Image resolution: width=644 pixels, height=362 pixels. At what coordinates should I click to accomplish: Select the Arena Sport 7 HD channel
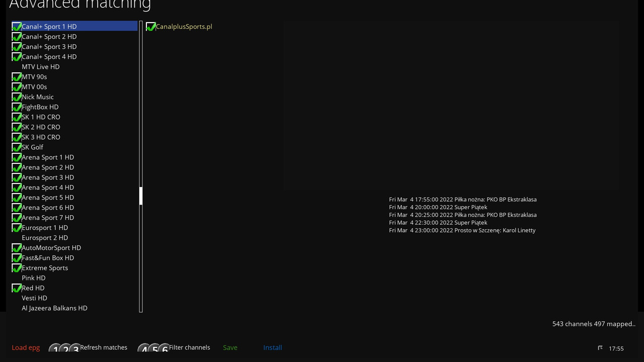click(74, 217)
